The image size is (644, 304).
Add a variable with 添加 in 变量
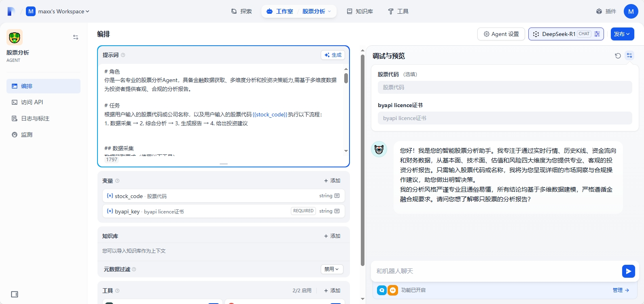point(332,181)
